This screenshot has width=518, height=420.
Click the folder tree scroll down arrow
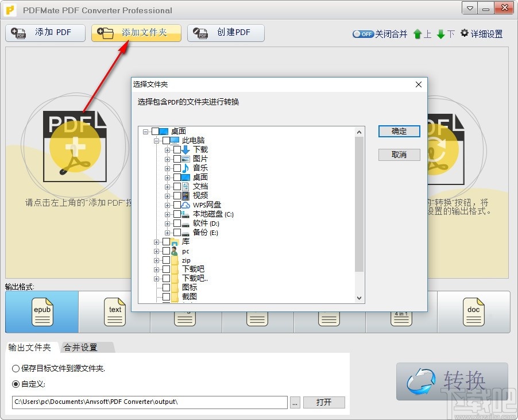click(x=359, y=298)
